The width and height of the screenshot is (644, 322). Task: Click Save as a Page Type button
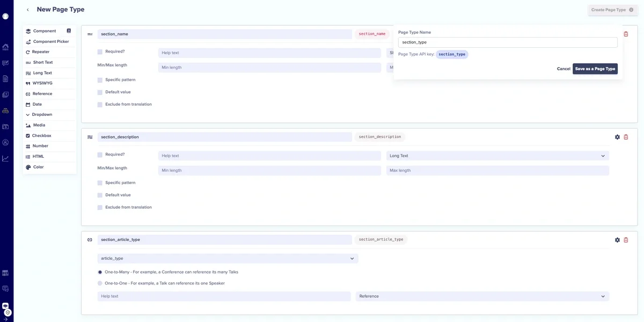click(x=595, y=69)
